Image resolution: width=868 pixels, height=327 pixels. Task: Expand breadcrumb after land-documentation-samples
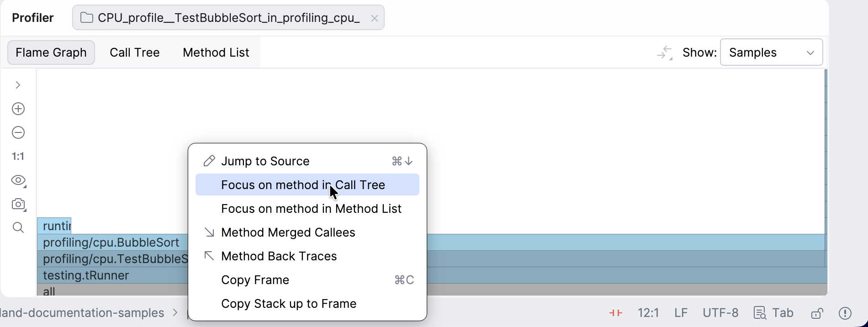point(175,313)
